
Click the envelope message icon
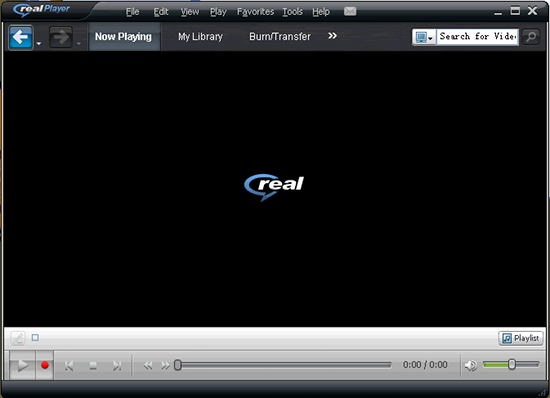pos(350,12)
